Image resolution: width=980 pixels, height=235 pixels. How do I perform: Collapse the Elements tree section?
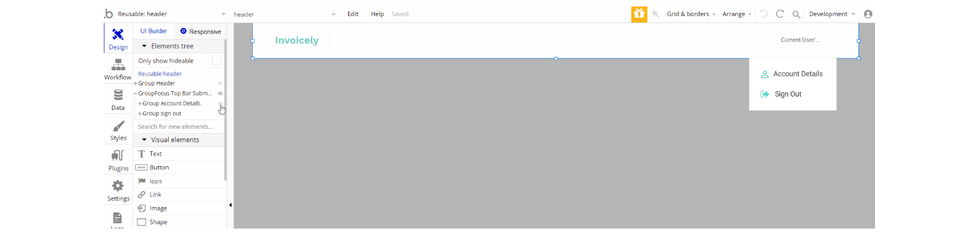(x=144, y=46)
